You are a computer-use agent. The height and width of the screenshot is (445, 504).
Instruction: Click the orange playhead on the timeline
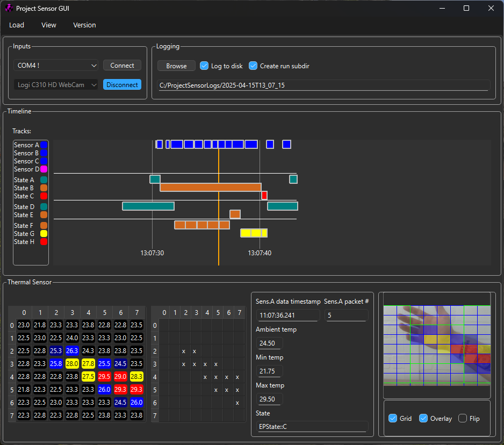coord(219,215)
